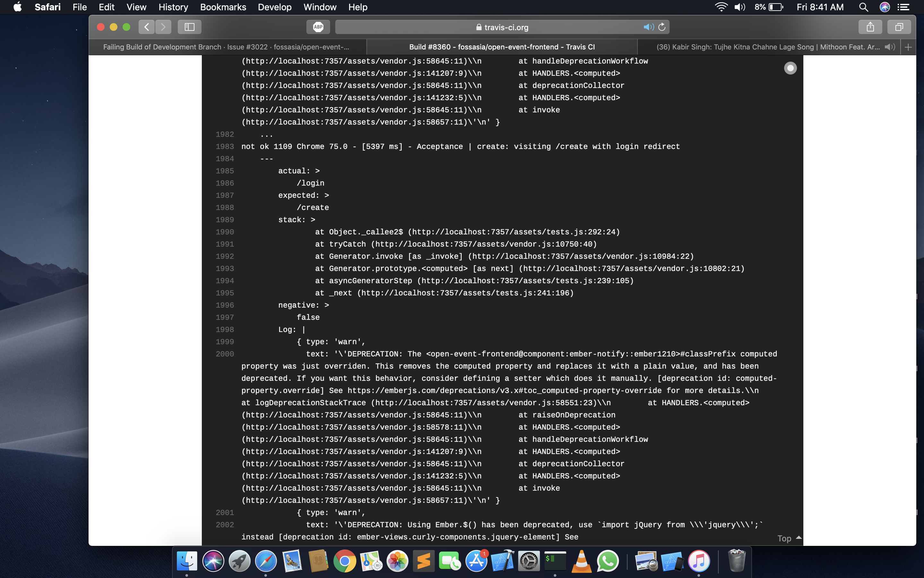Open the Wi-Fi status menu
Image resolution: width=924 pixels, height=578 pixels.
[721, 7]
